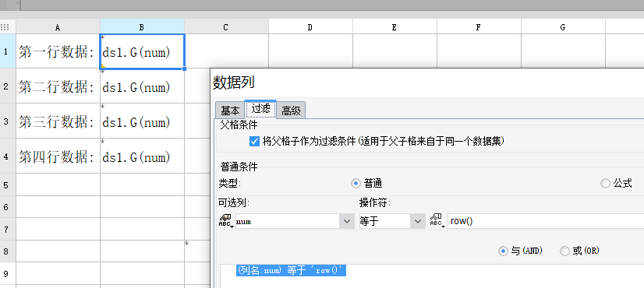Select column header A
644x288 pixels.
click(58, 27)
